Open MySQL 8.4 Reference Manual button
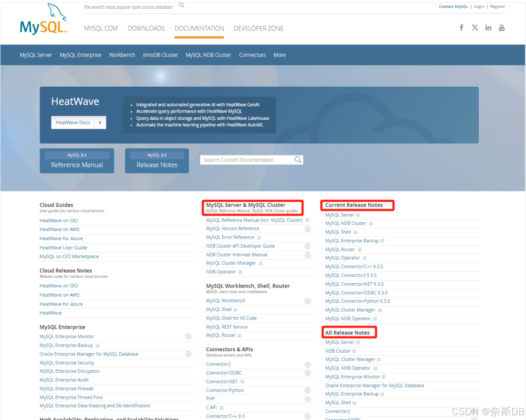 point(77,161)
